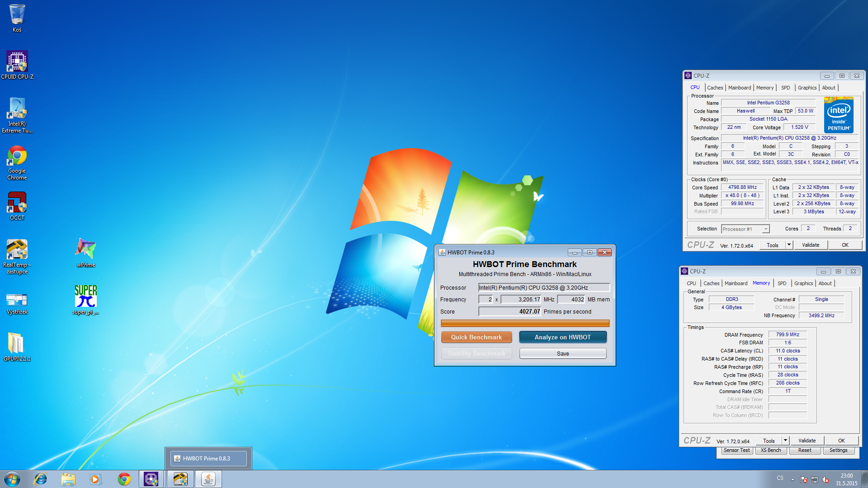This screenshot has width=868, height=488.
Task: Click the Frequency MHz field 3,206.17
Action: [521, 299]
